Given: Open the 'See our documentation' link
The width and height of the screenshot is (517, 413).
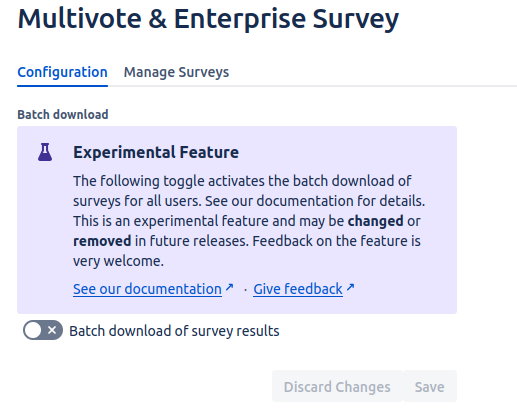Looking at the screenshot, I should (x=147, y=289).
